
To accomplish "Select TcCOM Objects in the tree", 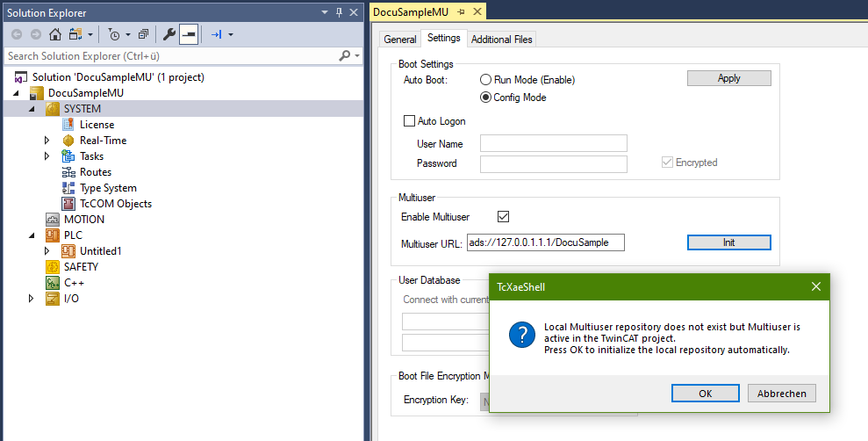I will coord(116,204).
